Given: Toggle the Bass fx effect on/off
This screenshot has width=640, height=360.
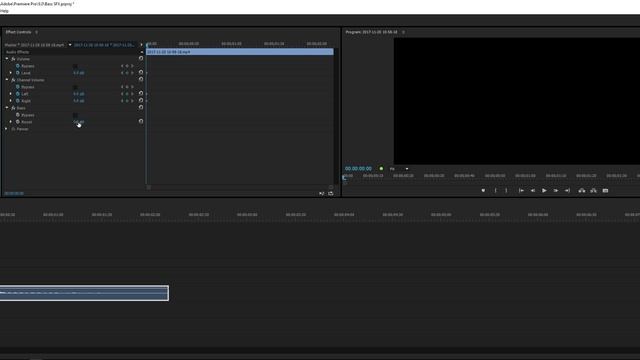Looking at the screenshot, I should pyautogui.click(x=13, y=108).
